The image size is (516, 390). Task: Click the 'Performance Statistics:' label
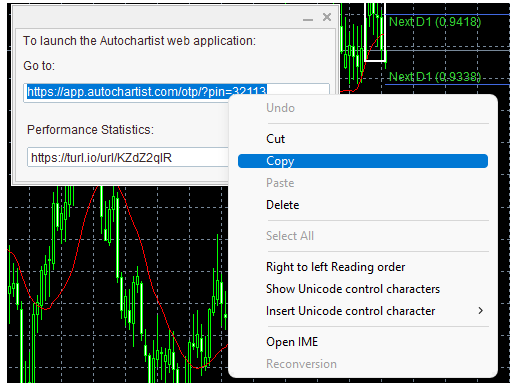[x=90, y=130]
